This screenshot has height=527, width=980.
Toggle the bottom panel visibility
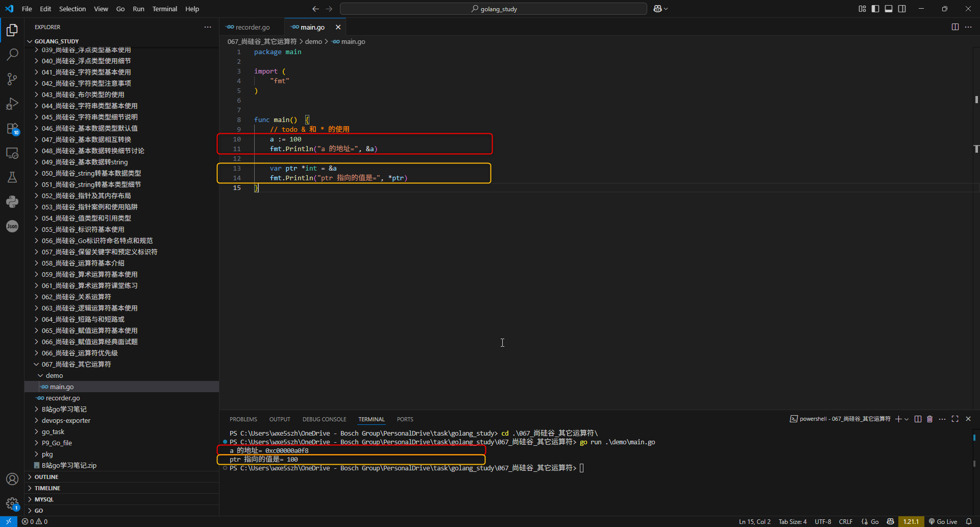889,9
